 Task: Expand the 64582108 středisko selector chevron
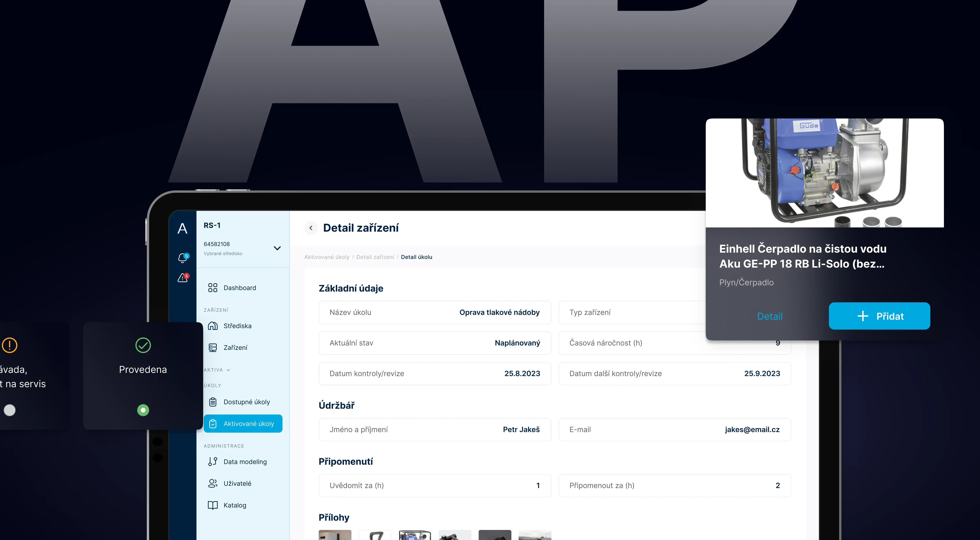coord(277,248)
